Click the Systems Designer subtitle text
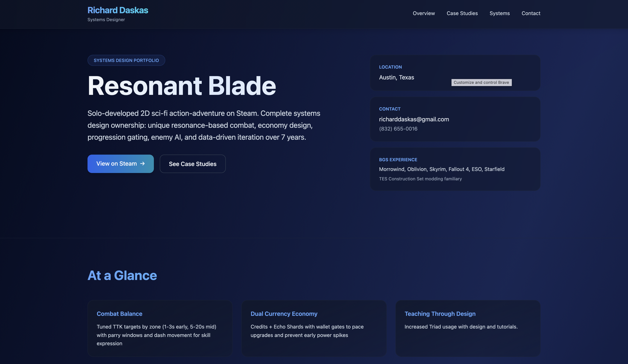The height and width of the screenshot is (364, 628). [106, 19]
